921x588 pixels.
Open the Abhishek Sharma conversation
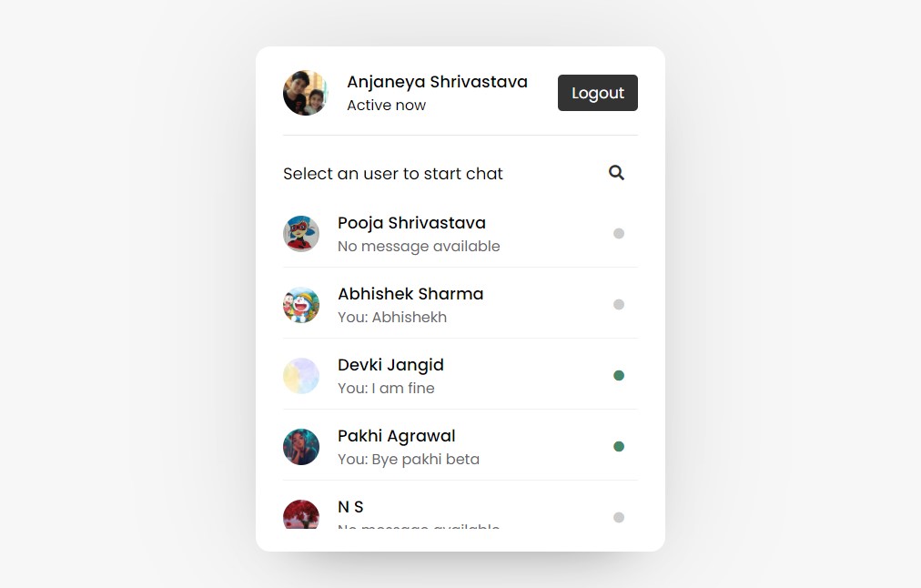[460, 305]
